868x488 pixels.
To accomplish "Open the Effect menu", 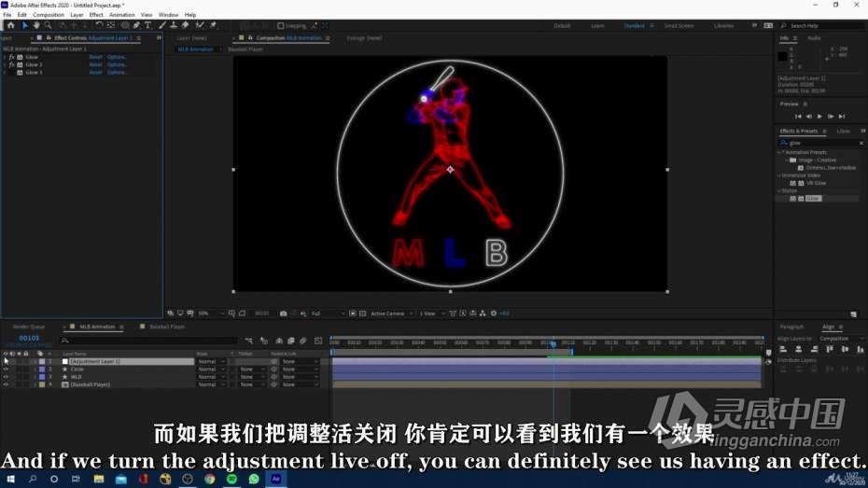I will [x=96, y=15].
